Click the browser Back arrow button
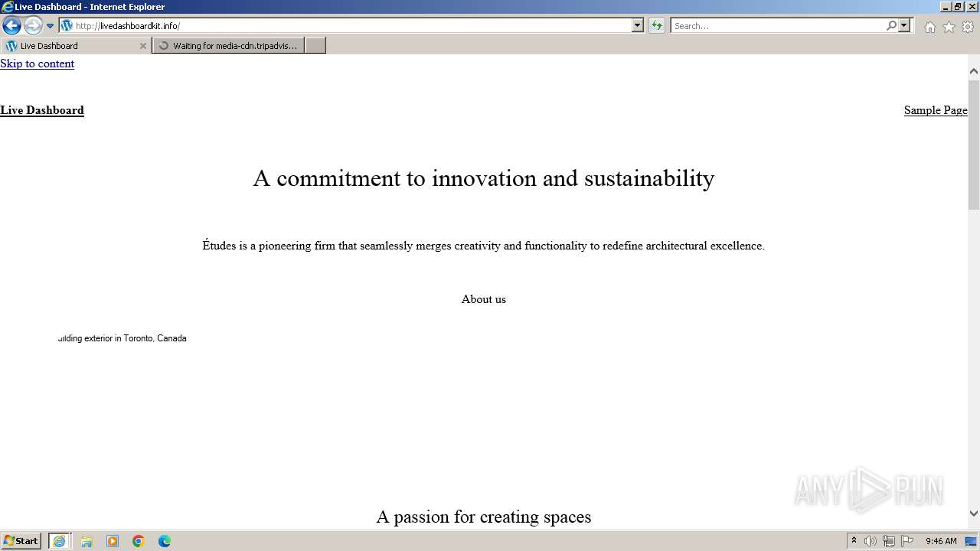 tap(11, 26)
